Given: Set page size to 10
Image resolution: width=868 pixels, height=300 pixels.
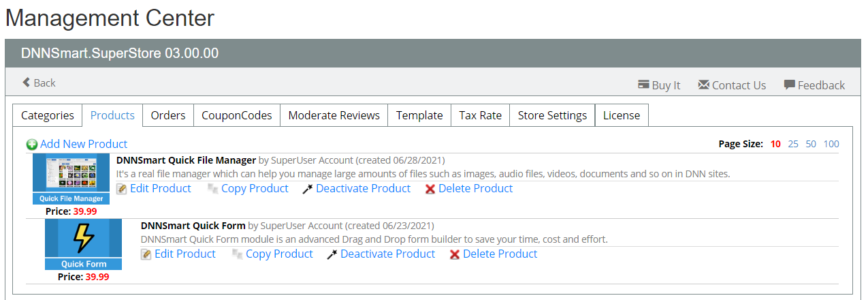Looking at the screenshot, I should pos(775,144).
